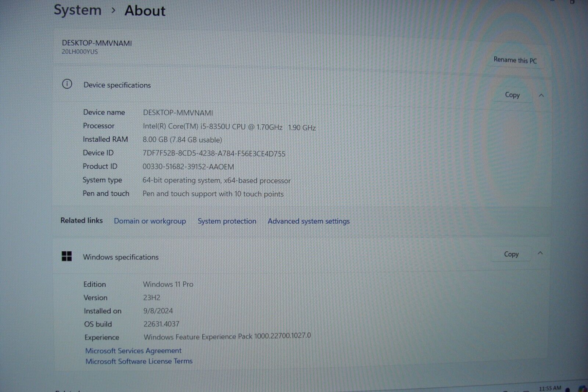Click the Rename this PC button
The width and height of the screenshot is (588, 392).
pos(515,60)
